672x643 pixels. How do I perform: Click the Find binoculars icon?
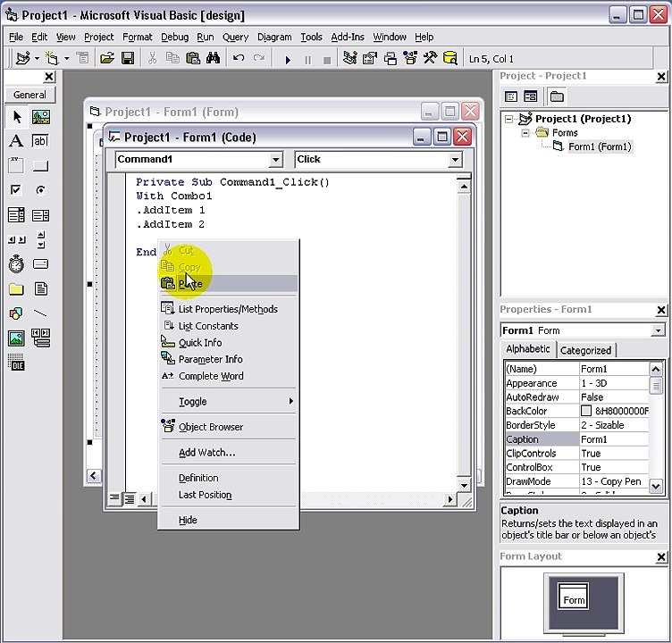(x=213, y=58)
